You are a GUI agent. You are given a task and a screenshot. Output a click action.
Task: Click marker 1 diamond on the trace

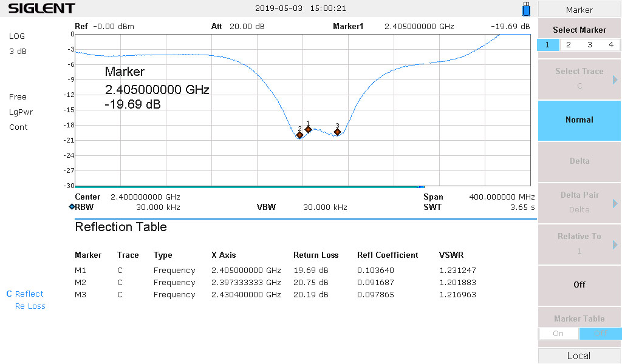(x=308, y=129)
